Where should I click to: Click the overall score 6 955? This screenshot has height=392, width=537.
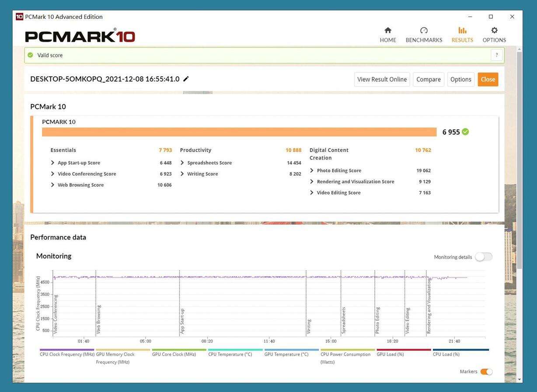click(x=451, y=132)
